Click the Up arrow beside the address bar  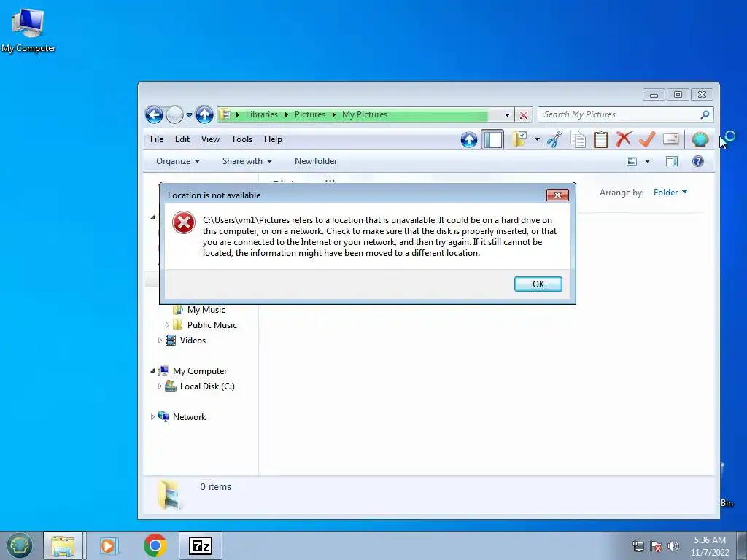[204, 114]
